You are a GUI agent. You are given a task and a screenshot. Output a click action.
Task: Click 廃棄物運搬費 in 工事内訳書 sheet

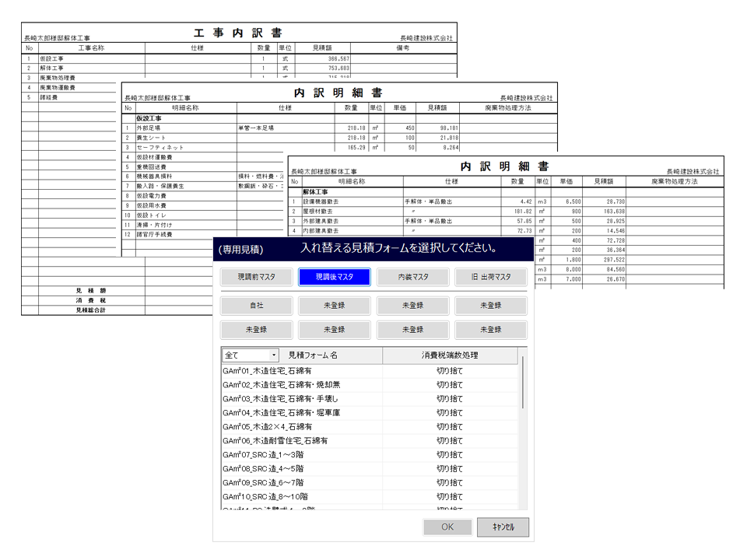58,88
